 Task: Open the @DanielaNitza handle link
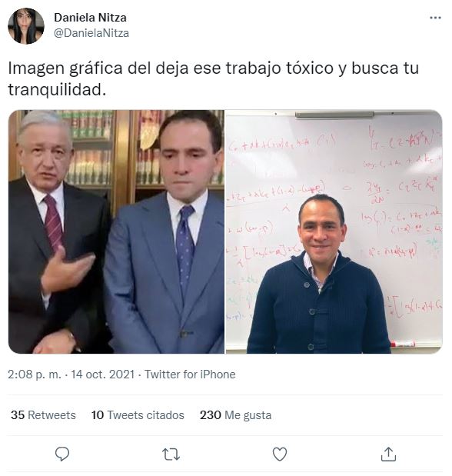(x=91, y=33)
